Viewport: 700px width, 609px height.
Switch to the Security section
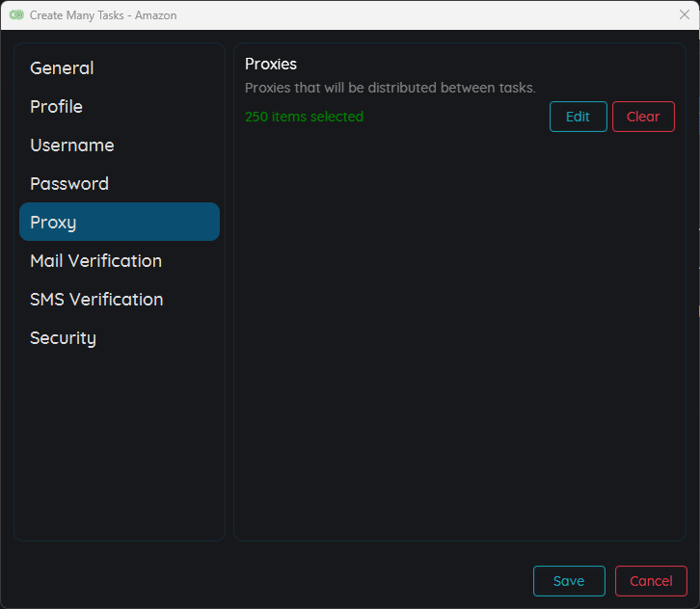(x=63, y=338)
